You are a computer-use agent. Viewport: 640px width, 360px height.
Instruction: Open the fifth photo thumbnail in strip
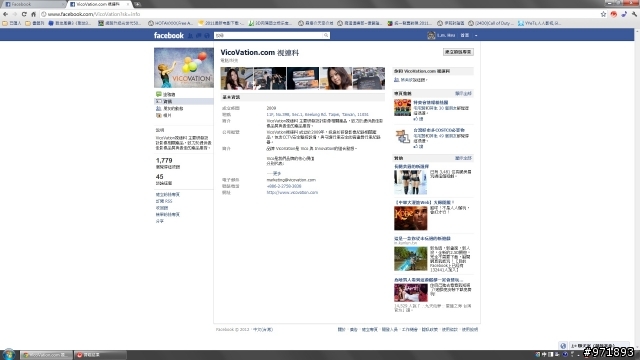coord(369,78)
